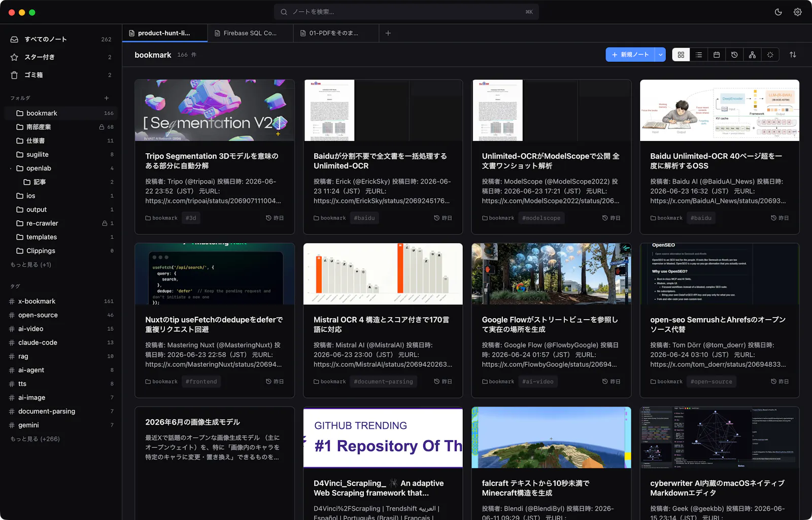Filter by the gemini tag
This screenshot has height=520, width=812.
(61, 425)
